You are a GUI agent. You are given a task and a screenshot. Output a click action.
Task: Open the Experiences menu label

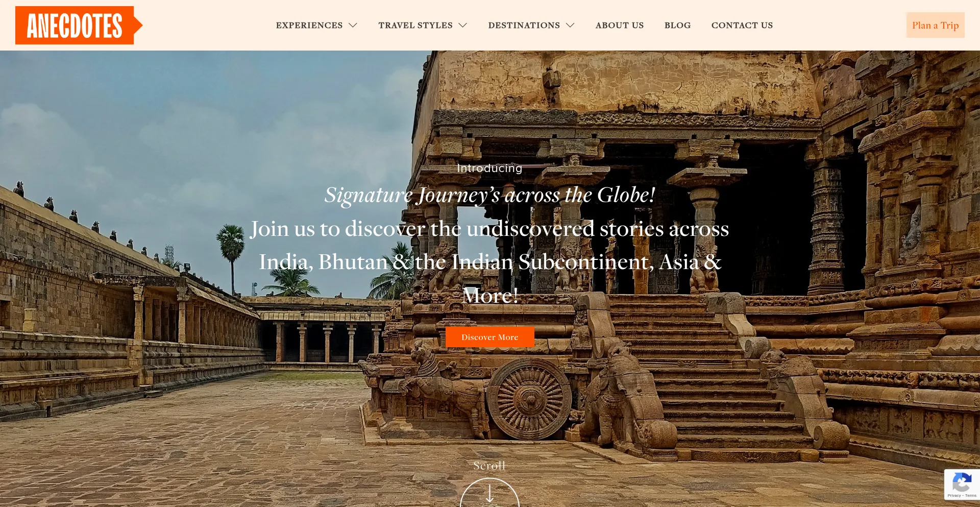309,25
